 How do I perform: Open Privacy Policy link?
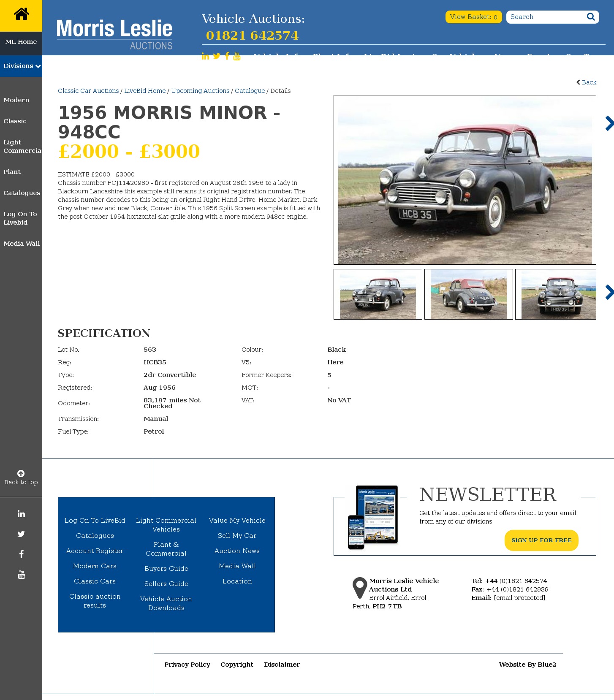pyautogui.click(x=187, y=665)
